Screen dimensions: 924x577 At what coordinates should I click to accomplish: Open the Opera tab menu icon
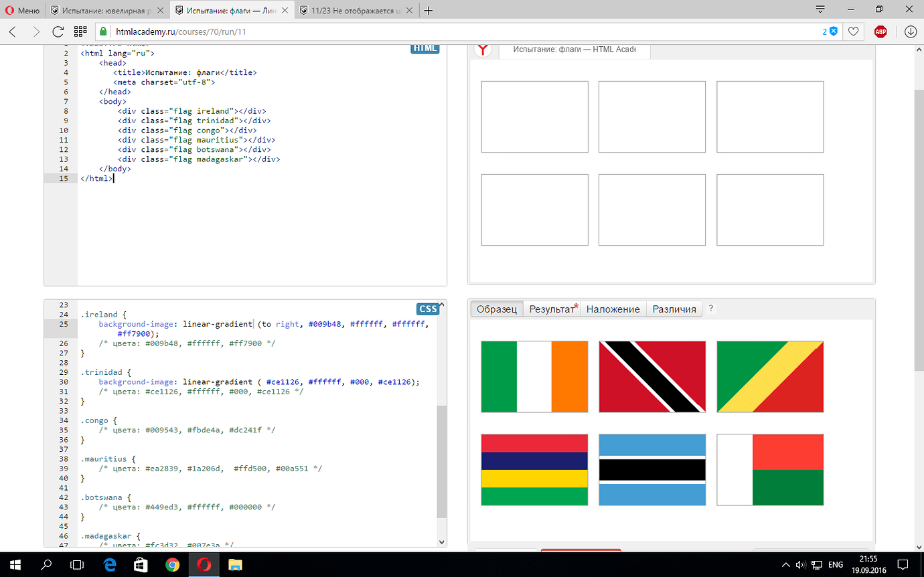820,9
